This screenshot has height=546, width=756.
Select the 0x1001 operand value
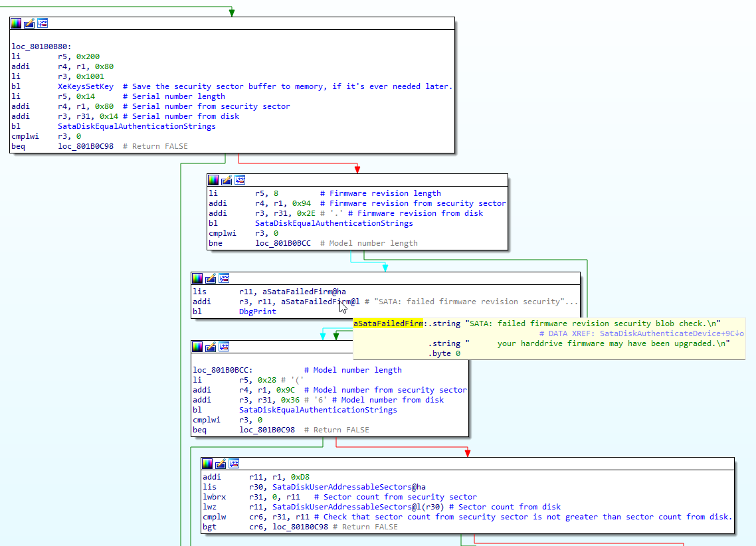click(90, 76)
